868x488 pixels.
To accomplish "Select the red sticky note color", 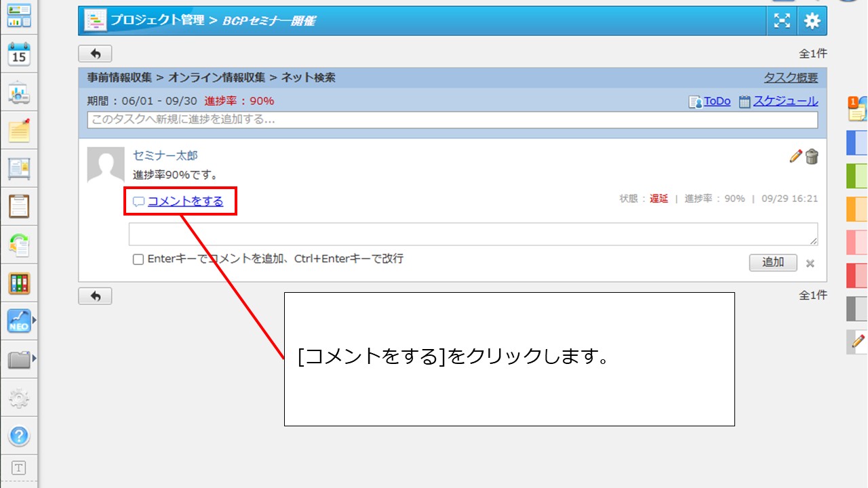I will click(x=857, y=276).
